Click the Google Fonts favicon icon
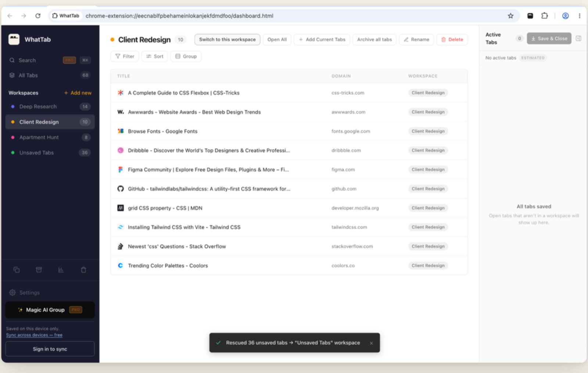The height and width of the screenshot is (373, 588). coord(121,131)
